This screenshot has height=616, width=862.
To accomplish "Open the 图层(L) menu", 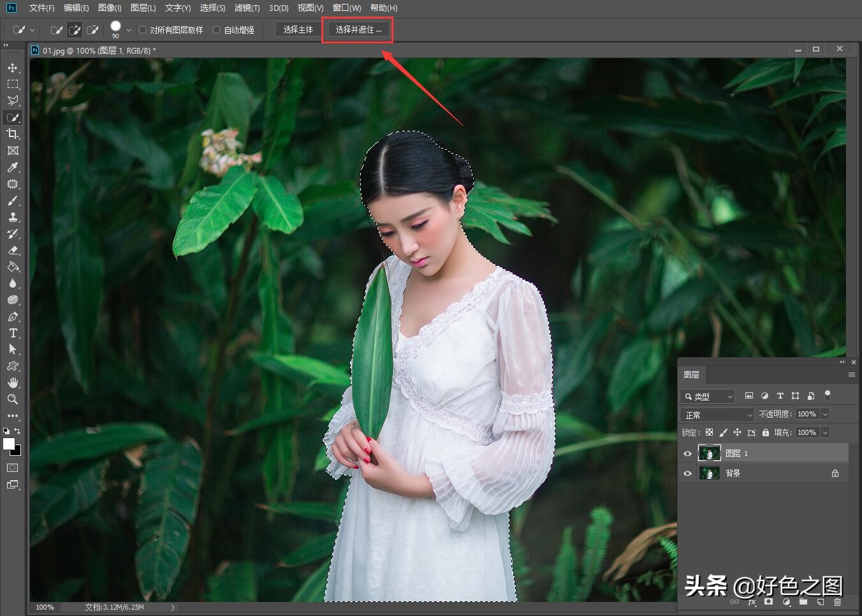I will pos(143,8).
